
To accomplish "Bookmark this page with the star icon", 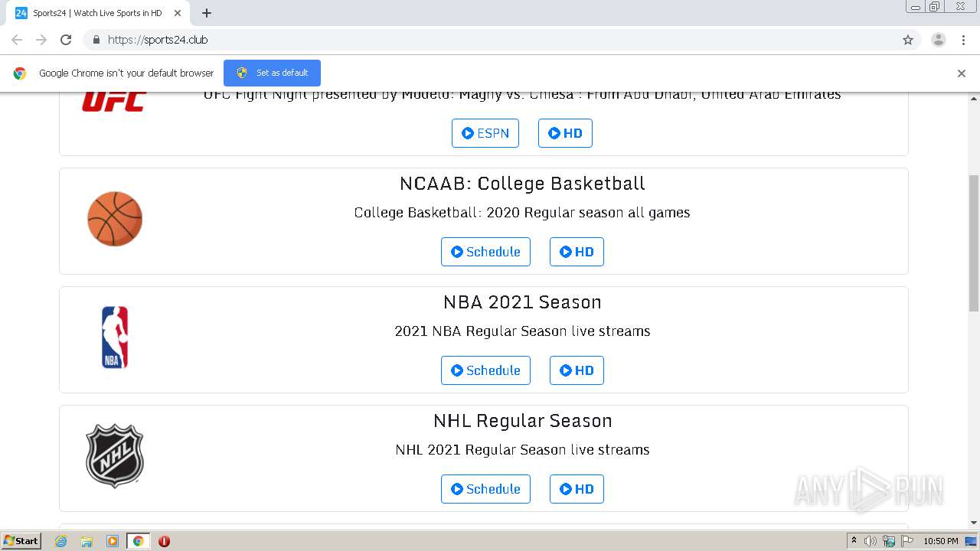I will pyautogui.click(x=908, y=40).
